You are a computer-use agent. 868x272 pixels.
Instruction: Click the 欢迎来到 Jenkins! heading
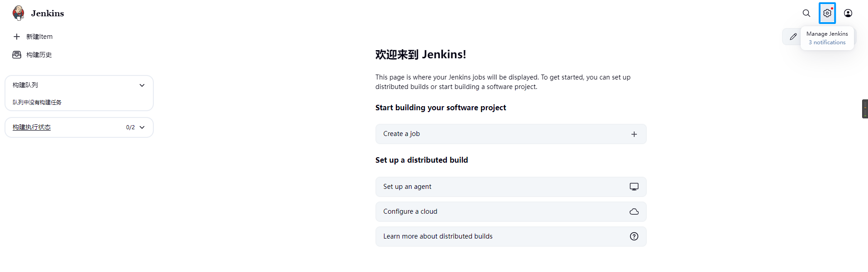(x=421, y=55)
